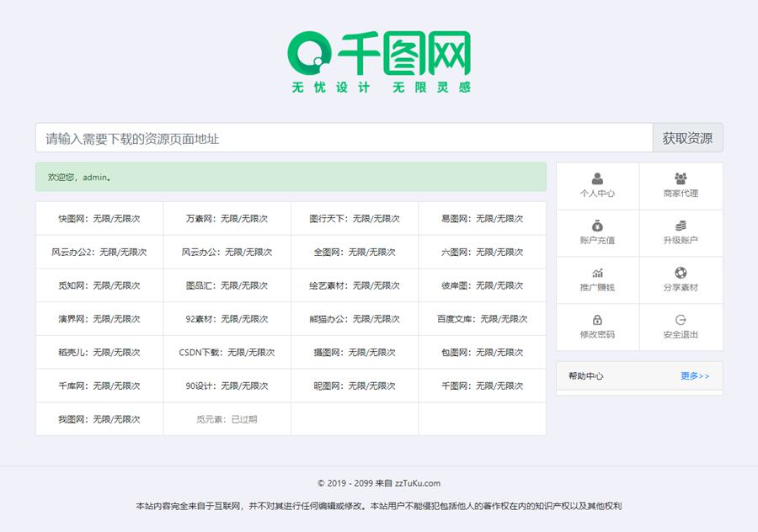Click the 个人中心 user icon
This screenshot has height=532, width=758.
tap(597, 178)
